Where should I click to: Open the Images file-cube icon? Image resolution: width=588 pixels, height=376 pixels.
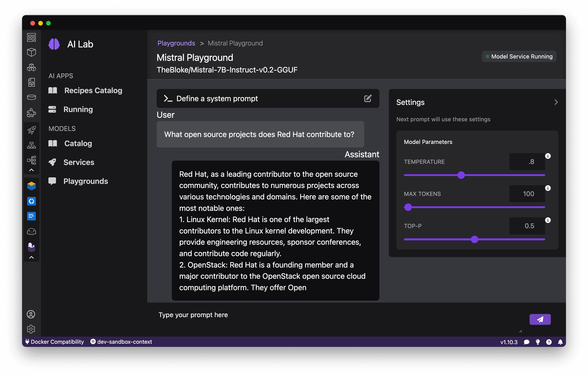coord(31,82)
